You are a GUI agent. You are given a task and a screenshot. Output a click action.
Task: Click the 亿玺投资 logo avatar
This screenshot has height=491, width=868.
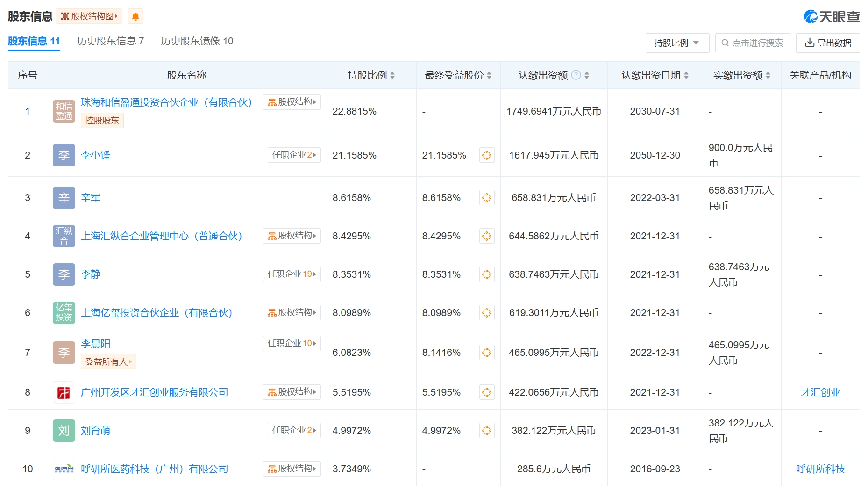[64, 313]
